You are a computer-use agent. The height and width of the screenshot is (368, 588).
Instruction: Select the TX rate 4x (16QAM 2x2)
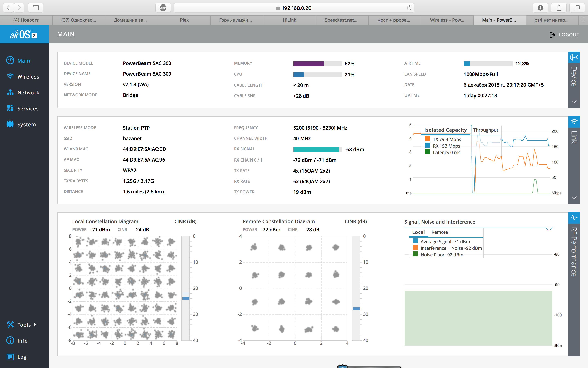click(x=312, y=171)
